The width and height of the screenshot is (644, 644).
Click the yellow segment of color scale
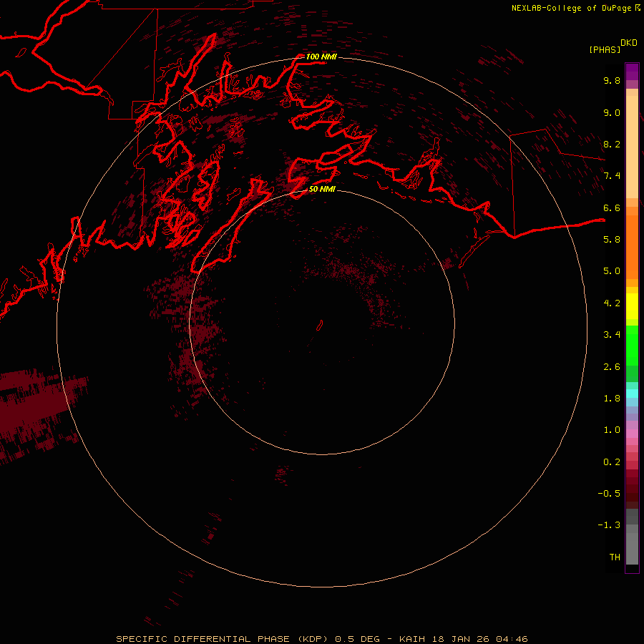[x=632, y=306]
